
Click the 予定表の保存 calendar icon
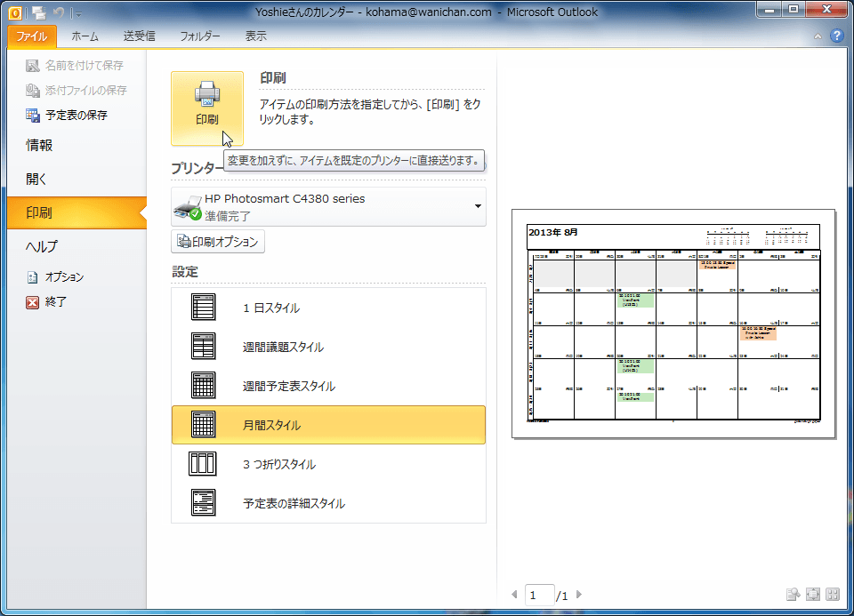(x=33, y=116)
